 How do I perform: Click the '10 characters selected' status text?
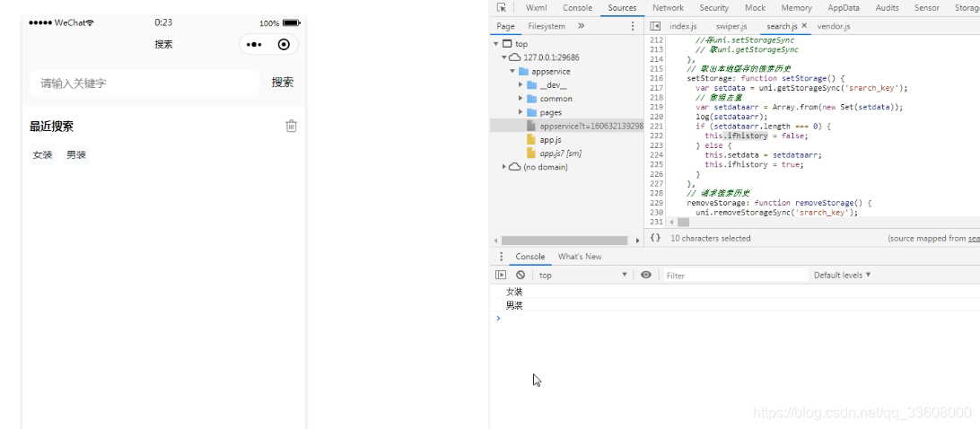coord(710,238)
